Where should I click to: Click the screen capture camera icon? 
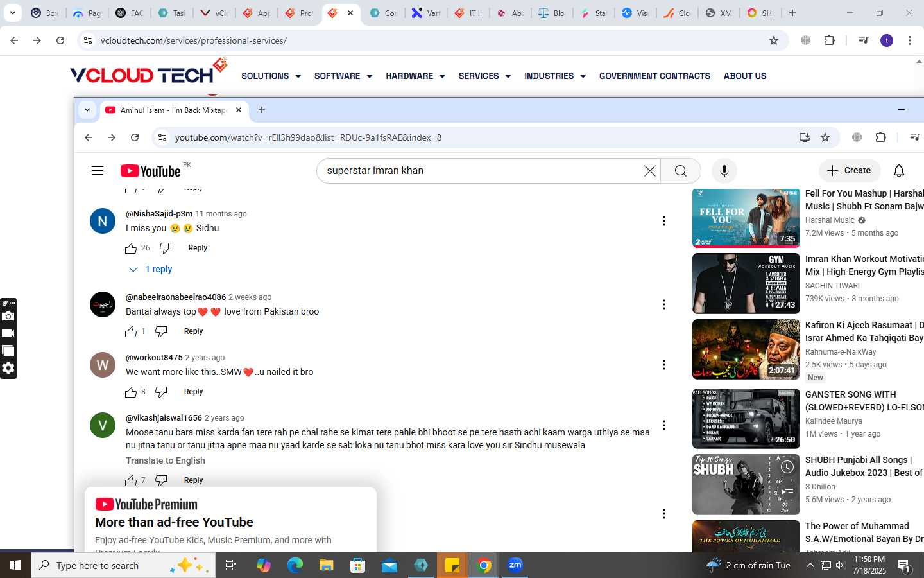[8, 316]
